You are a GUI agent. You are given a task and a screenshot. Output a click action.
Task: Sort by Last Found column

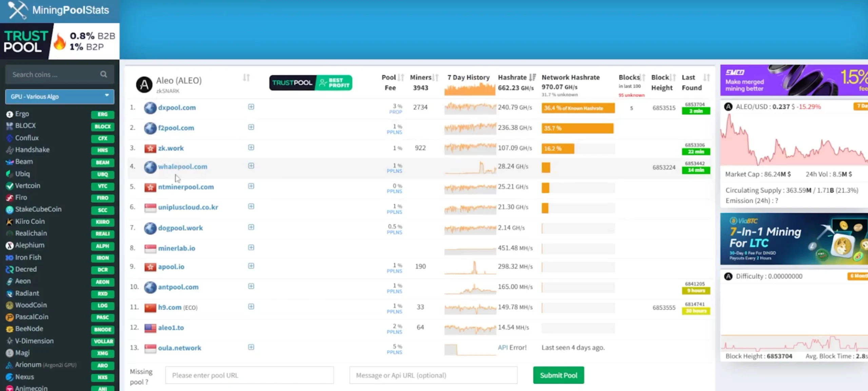707,78
